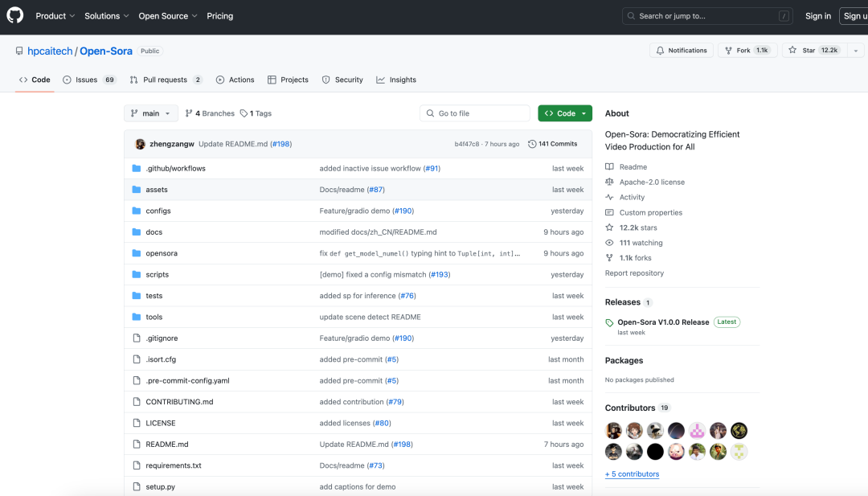Screen dimensions: 868x496
Task: View the 1 Tags link
Action: point(256,113)
